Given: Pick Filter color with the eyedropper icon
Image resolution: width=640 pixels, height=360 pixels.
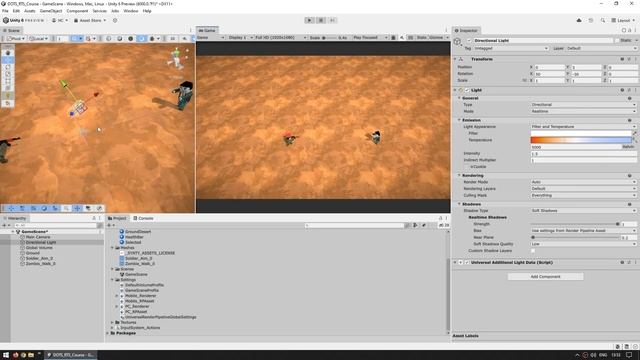Looking at the screenshot, I should 635,133.
